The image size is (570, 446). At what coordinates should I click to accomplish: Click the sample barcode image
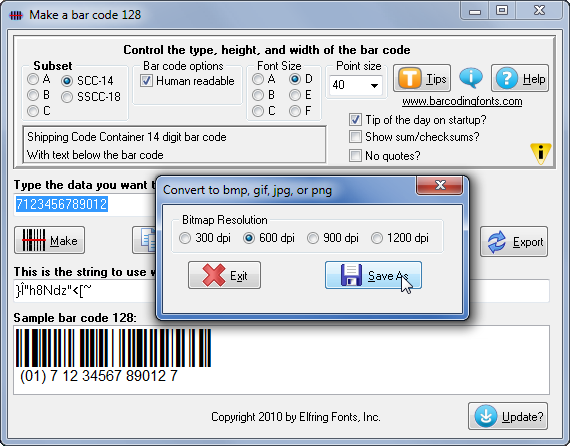(x=113, y=348)
